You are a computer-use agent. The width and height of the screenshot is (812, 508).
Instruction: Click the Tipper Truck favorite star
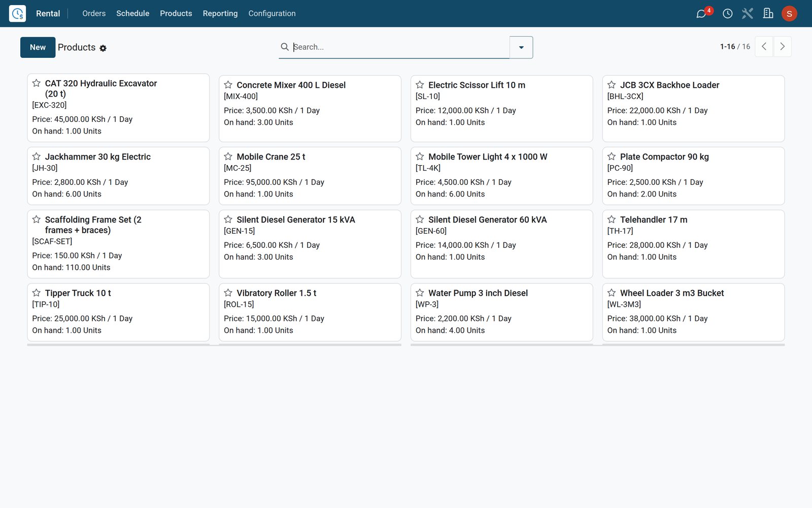tap(37, 293)
